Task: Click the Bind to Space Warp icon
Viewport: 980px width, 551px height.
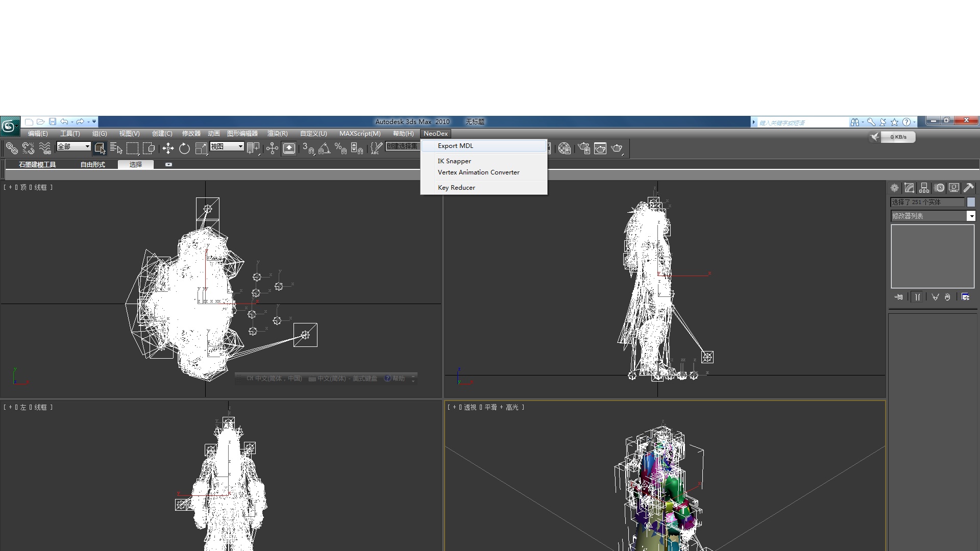Action: pos(45,148)
